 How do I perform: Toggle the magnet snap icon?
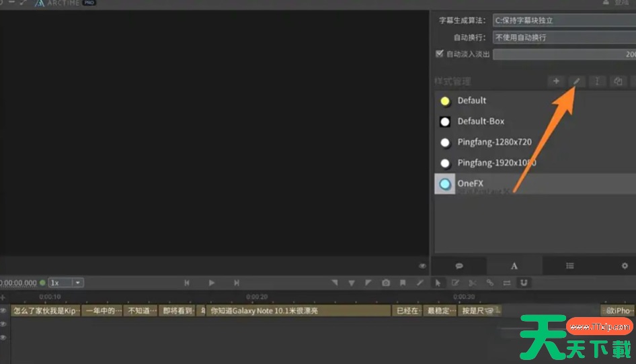click(524, 283)
